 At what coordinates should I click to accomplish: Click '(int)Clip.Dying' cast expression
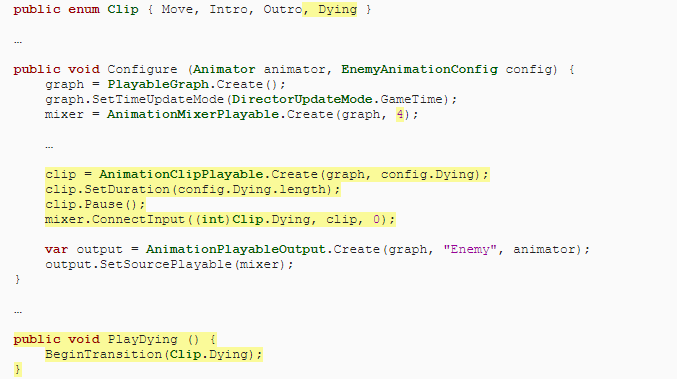click(x=253, y=219)
